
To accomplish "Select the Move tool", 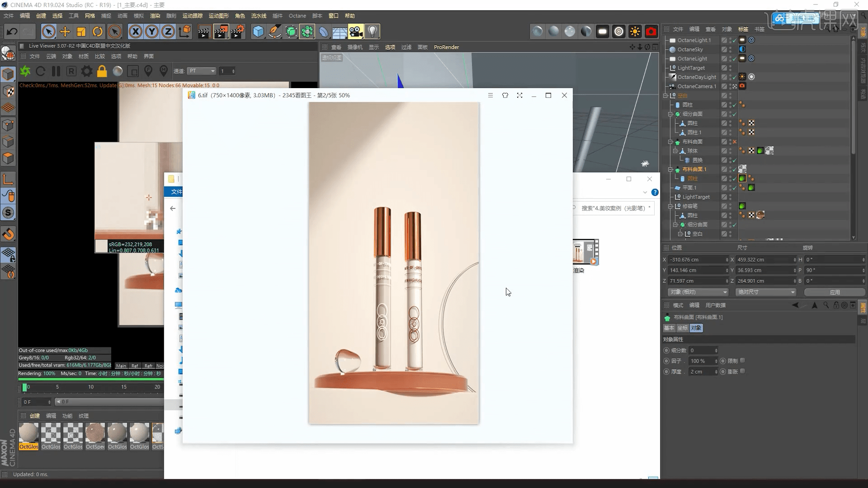I will [x=65, y=31].
